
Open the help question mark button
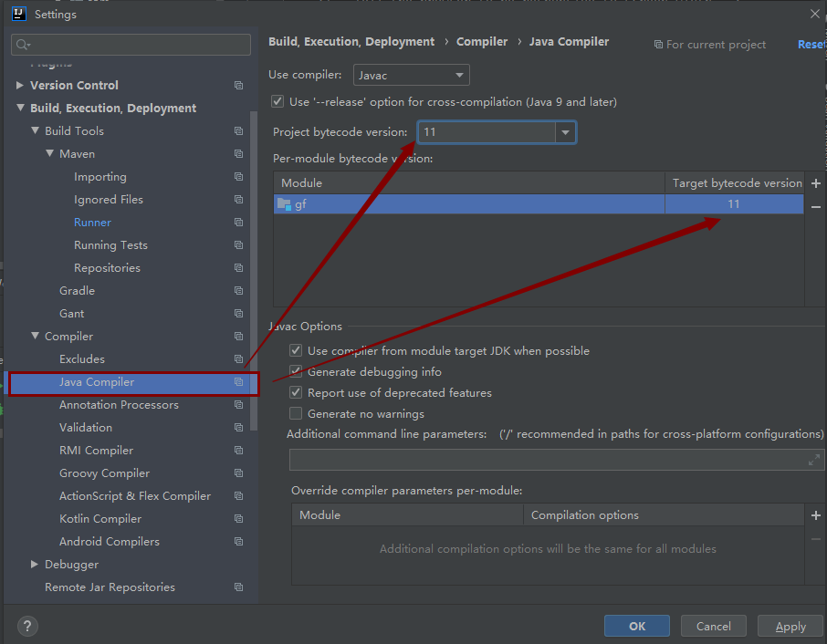point(27,626)
